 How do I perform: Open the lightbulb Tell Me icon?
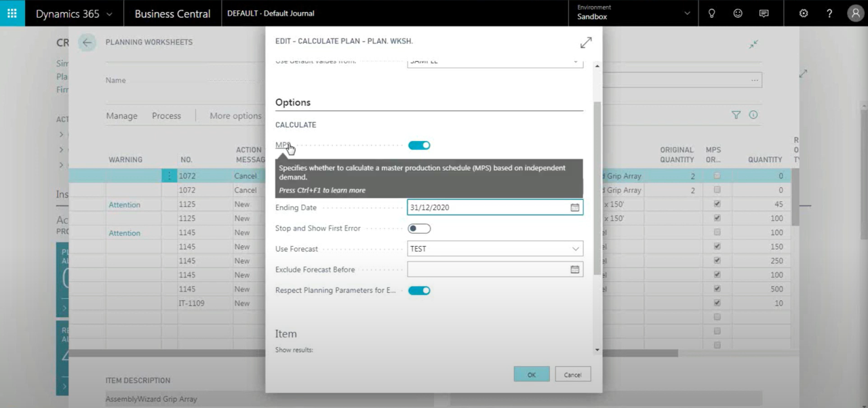point(711,13)
